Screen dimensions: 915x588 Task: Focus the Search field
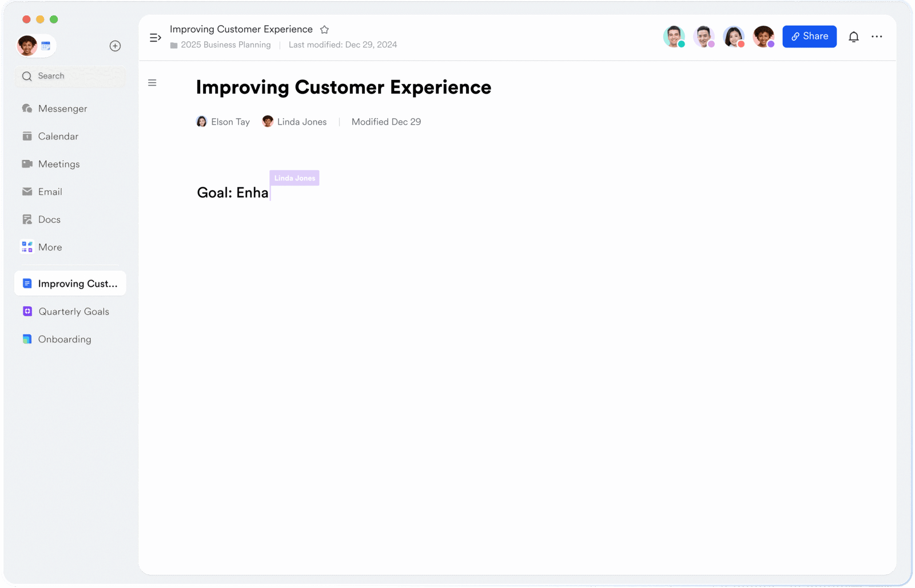point(70,76)
